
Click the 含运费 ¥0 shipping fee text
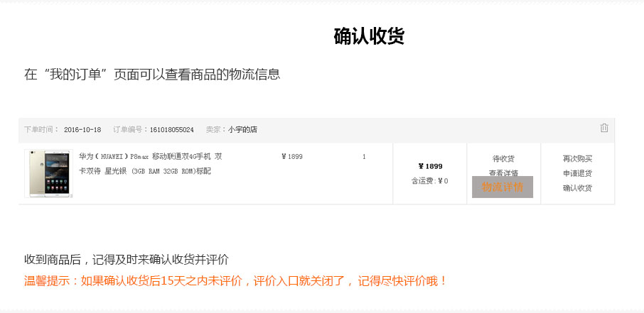pyautogui.click(x=430, y=181)
